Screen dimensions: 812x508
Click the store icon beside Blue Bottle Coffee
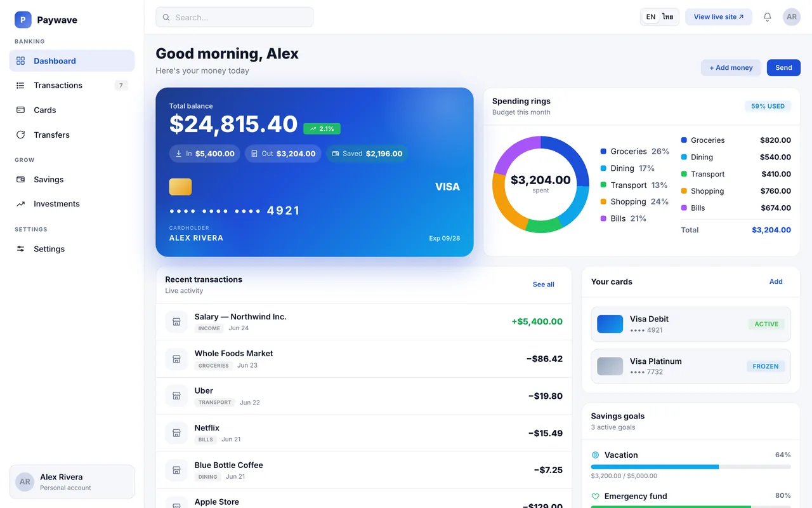pos(176,470)
